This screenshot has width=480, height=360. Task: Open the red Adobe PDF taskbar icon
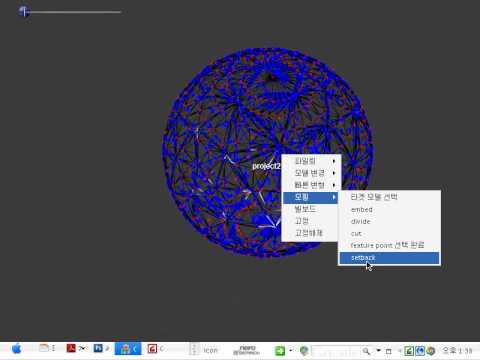(x=71, y=348)
